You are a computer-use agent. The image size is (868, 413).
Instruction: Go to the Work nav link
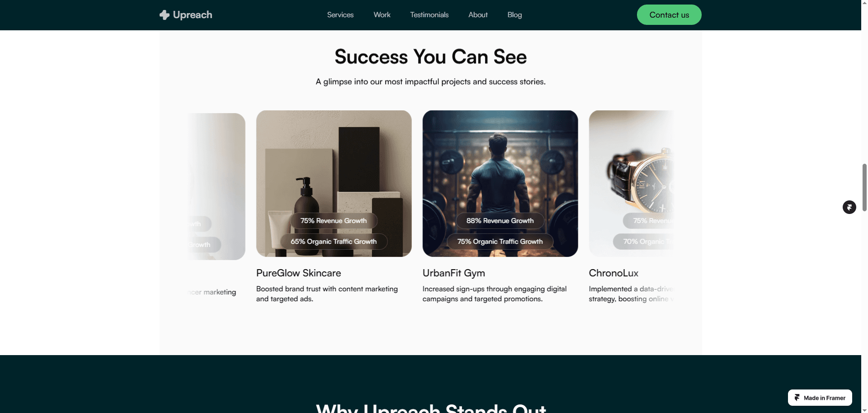point(382,15)
